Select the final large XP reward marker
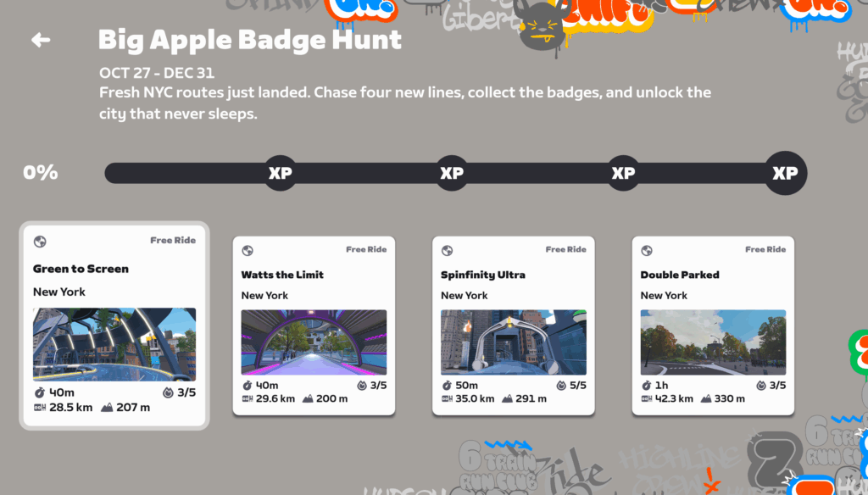Viewport: 868px width, 495px height. click(785, 173)
